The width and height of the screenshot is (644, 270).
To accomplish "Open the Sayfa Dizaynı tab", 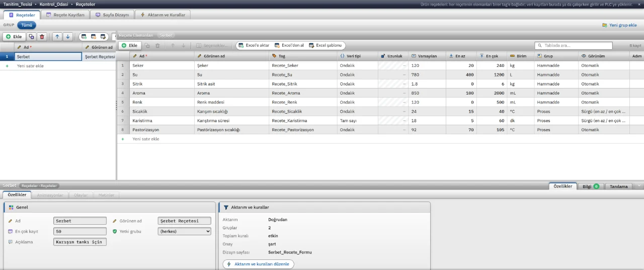I will [112, 15].
